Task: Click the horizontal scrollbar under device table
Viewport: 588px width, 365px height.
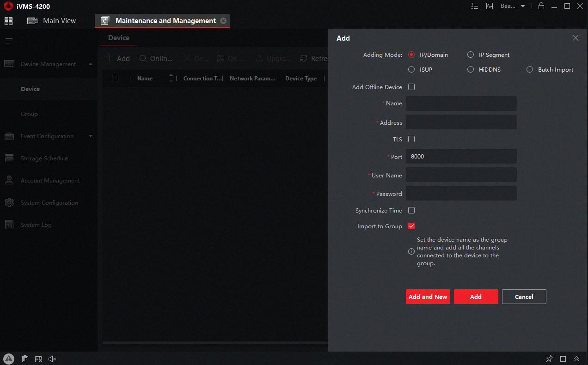Action: click(x=215, y=343)
